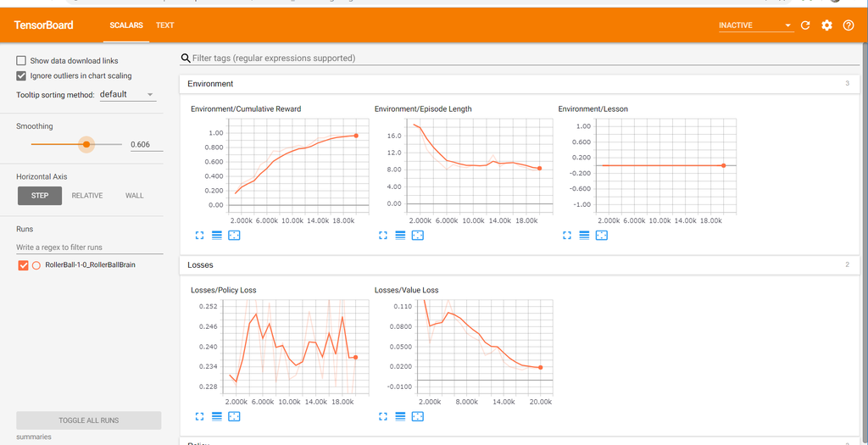The height and width of the screenshot is (445, 868).
Task: Uncheck Ignore outliers in chart scaling
Action: point(21,75)
